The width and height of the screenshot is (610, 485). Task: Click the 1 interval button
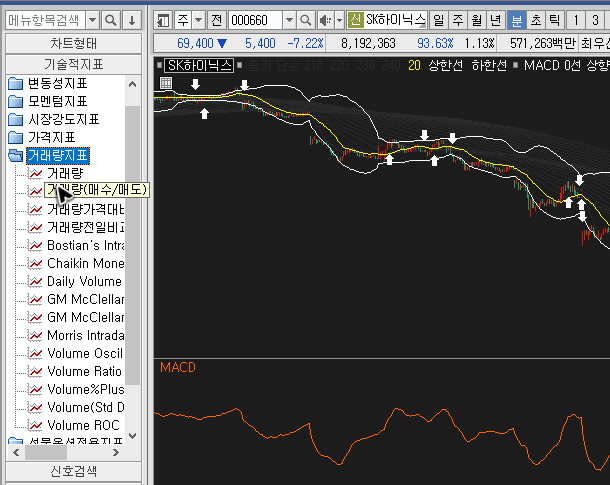point(576,20)
